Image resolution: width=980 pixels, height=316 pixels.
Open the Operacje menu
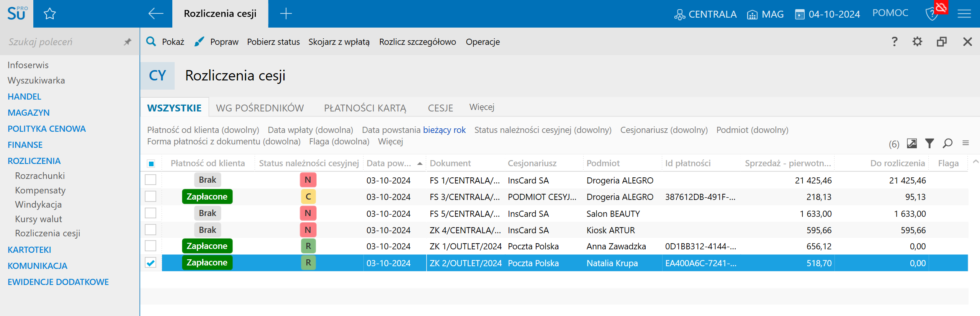click(x=483, y=42)
